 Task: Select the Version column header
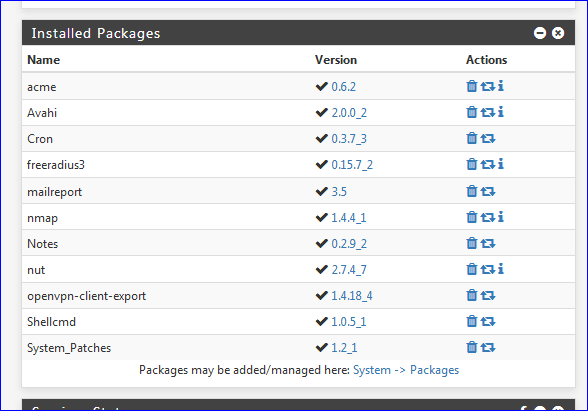coord(336,60)
